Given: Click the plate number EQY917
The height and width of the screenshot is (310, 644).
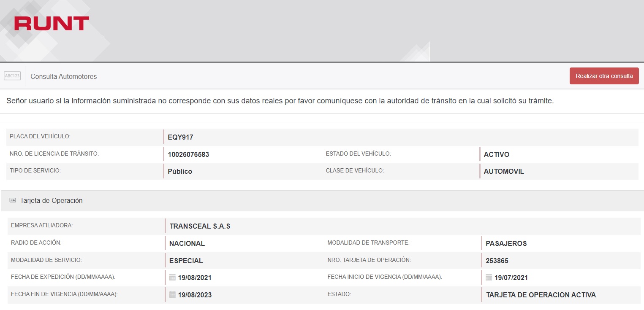Looking at the screenshot, I should click(180, 137).
